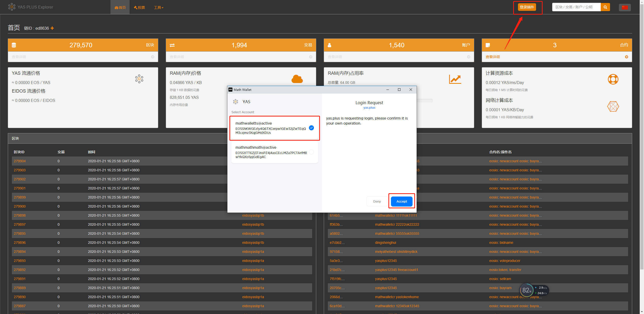
Task: Click the user icon on the 账户 card
Action: (330, 45)
